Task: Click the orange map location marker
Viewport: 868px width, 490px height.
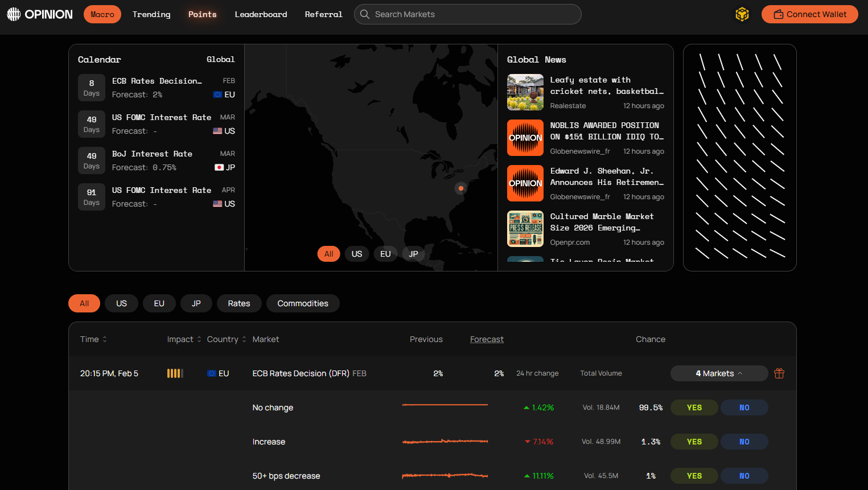Action: click(460, 188)
